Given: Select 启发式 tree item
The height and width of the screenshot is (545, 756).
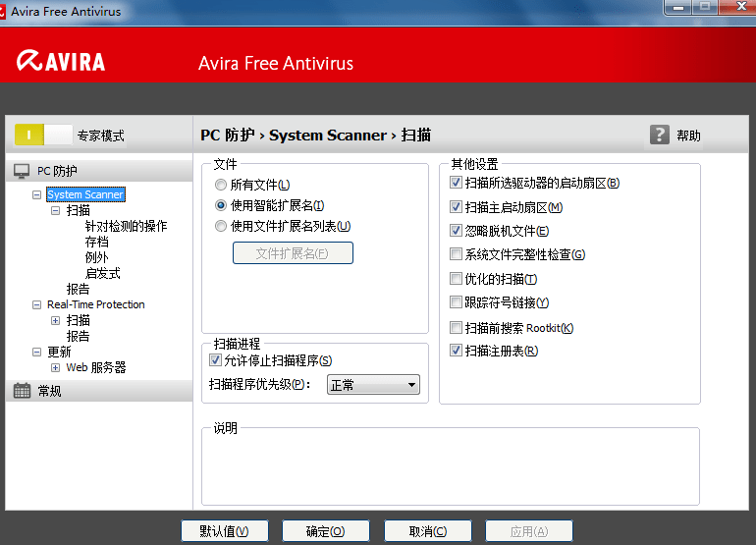Looking at the screenshot, I should click(103, 273).
